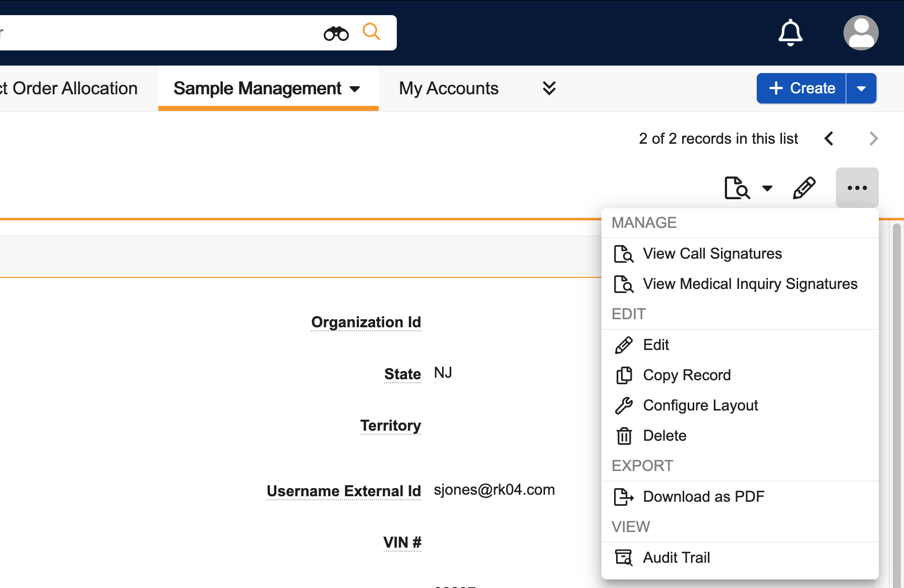Screen dimensions: 904x588
Task: Click the view signatures document icon
Action: (x=737, y=188)
